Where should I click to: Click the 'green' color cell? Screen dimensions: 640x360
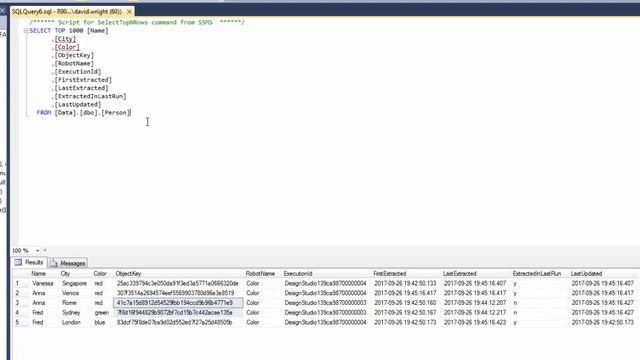pyautogui.click(x=102, y=313)
